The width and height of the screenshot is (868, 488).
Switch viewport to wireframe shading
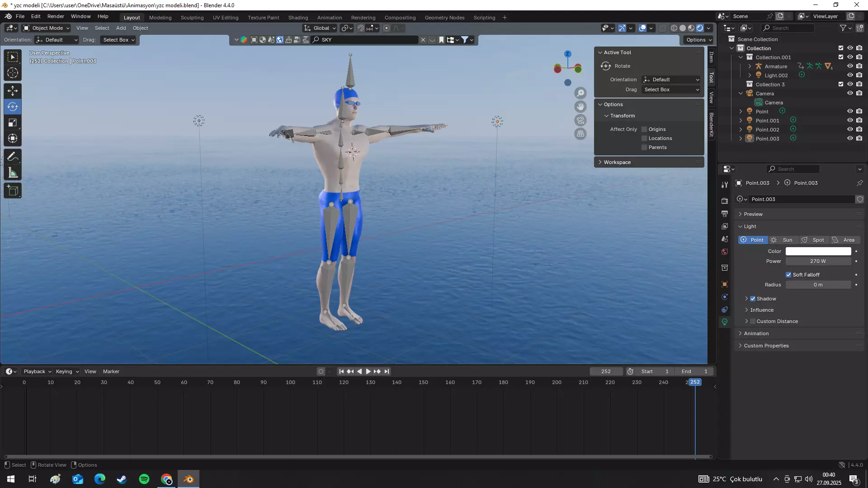click(674, 28)
